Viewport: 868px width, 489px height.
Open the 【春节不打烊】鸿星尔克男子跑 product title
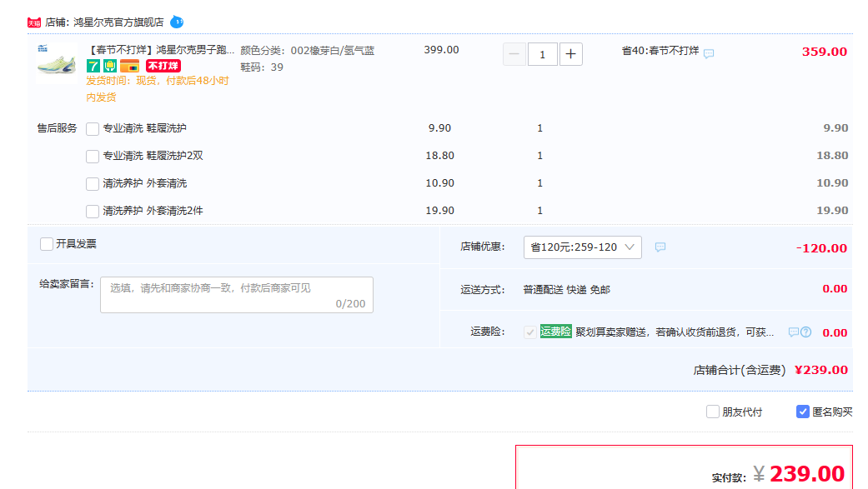(x=160, y=50)
